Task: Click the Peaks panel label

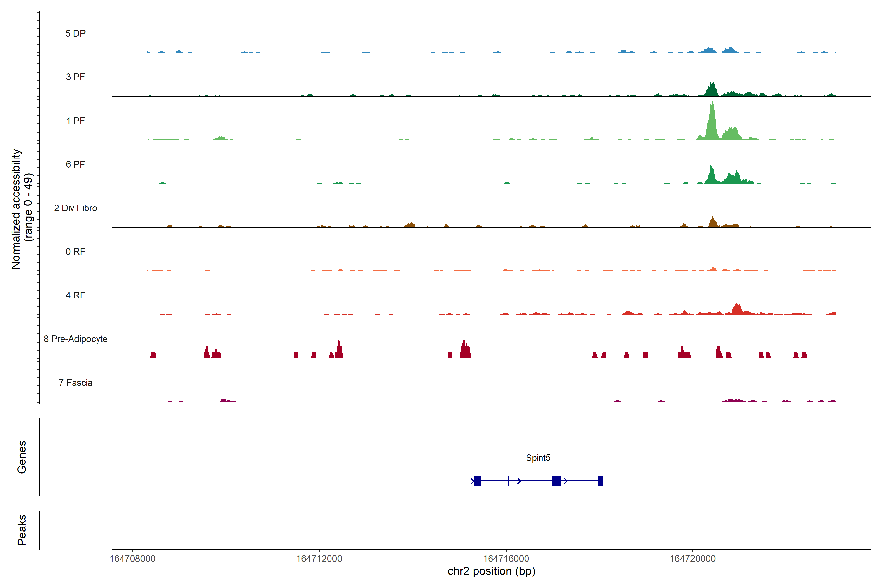Action: pyautogui.click(x=22, y=529)
